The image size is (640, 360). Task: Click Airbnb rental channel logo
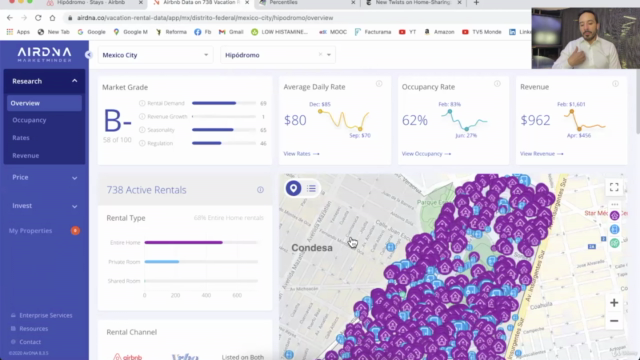[x=128, y=356]
